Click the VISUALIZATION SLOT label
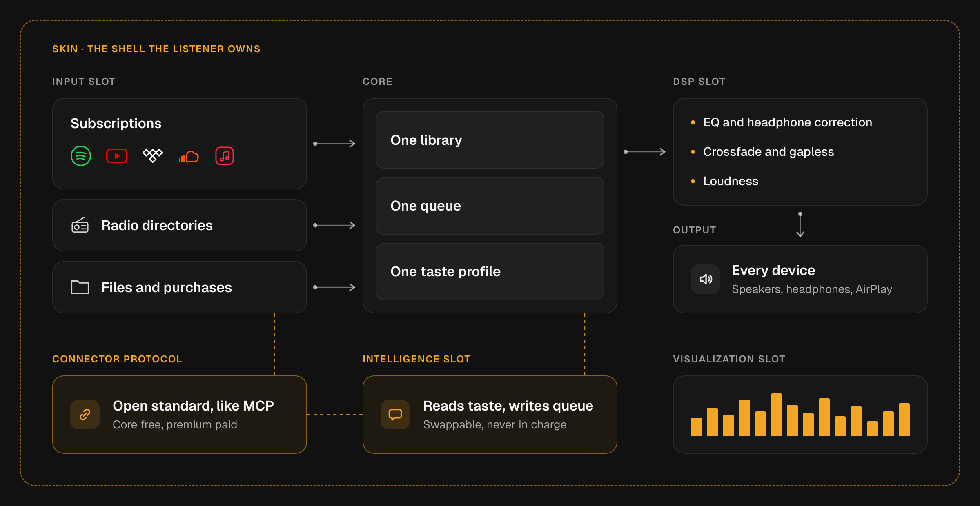This screenshot has width=980, height=506. pos(729,359)
